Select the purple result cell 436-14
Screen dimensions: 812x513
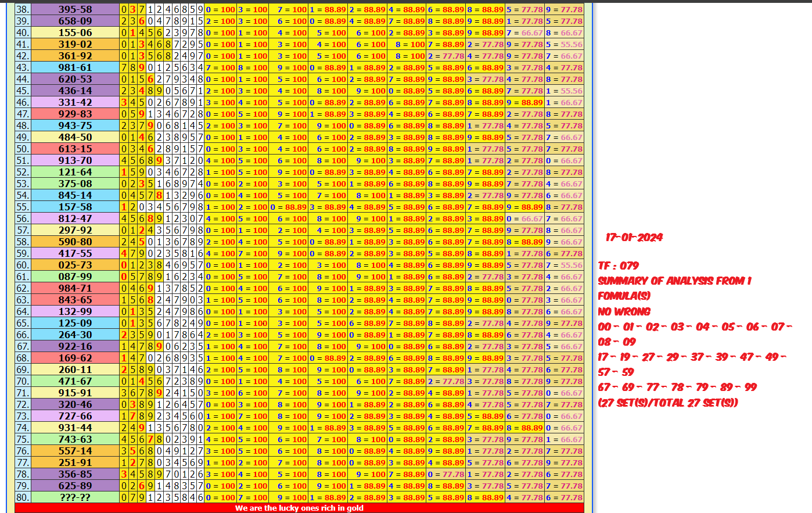(75, 91)
